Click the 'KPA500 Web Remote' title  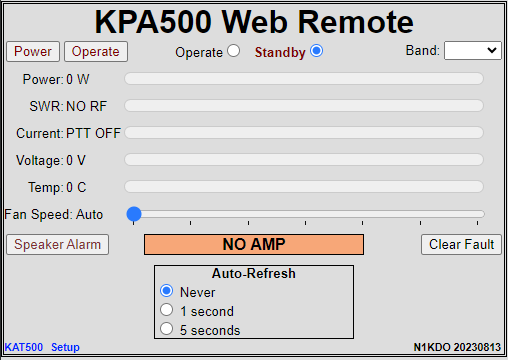254,22
